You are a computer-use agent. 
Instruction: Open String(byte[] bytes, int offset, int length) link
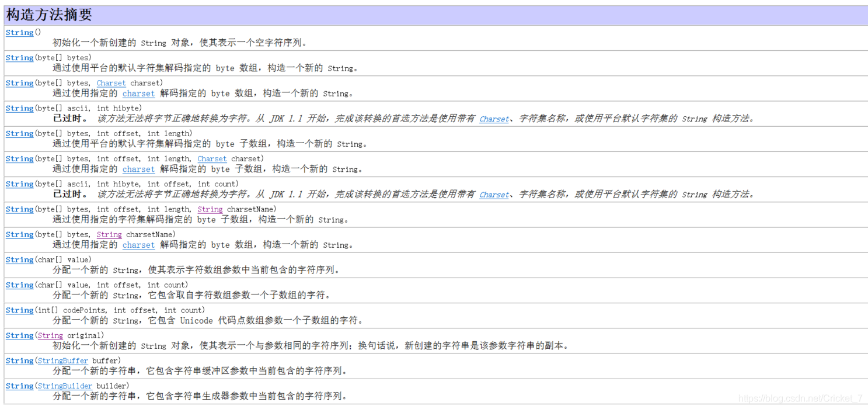click(x=19, y=133)
